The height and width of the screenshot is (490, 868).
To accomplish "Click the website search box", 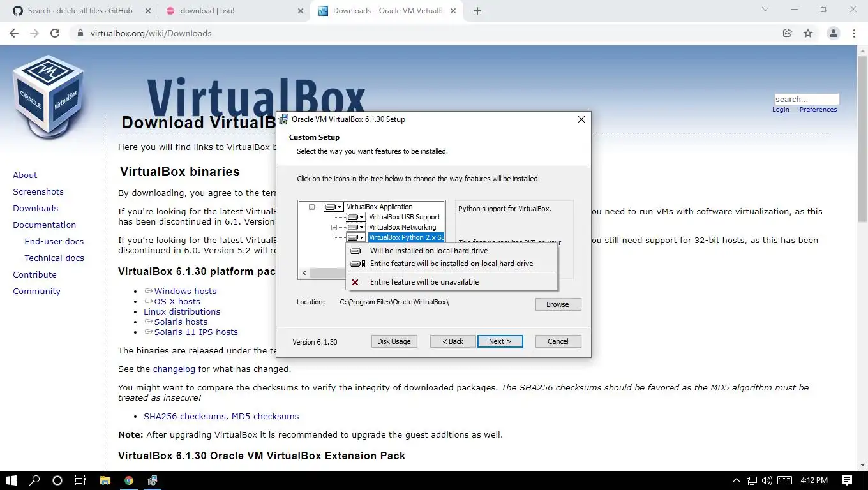I will [806, 99].
